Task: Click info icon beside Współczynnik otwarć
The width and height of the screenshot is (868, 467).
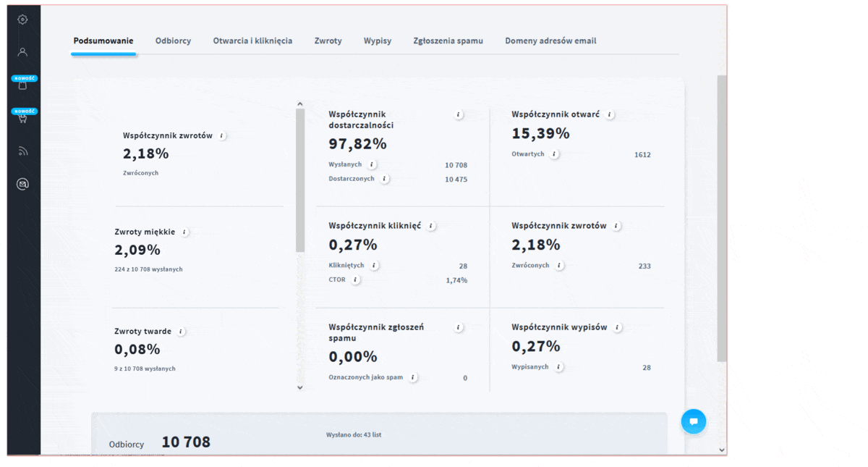Action: pyautogui.click(x=610, y=114)
